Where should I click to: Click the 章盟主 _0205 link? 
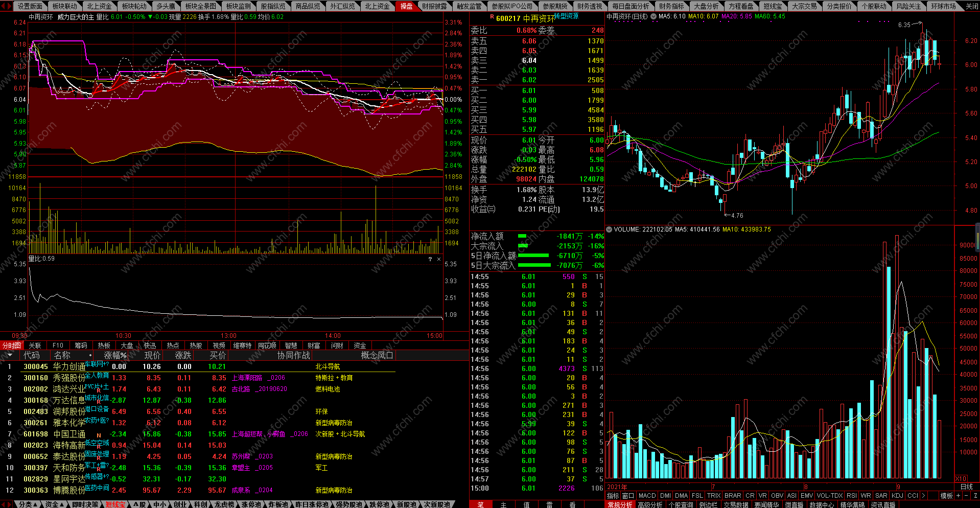click(x=252, y=468)
